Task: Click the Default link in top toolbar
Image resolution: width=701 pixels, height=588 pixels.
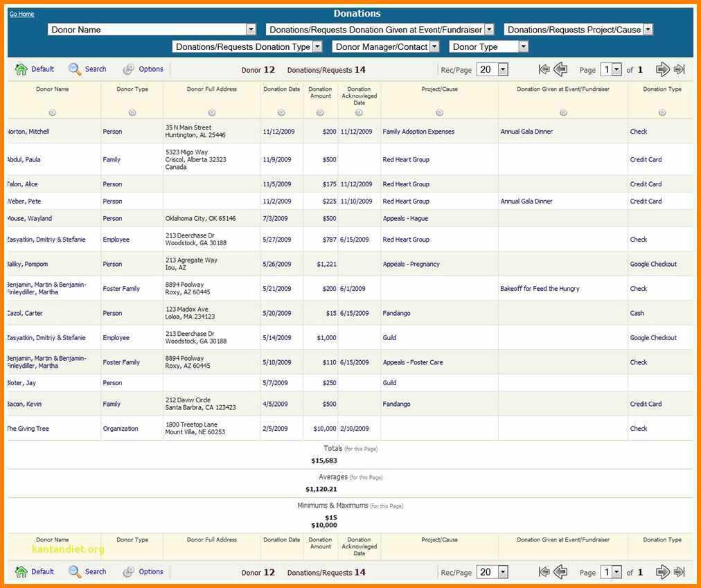Action: [42, 69]
